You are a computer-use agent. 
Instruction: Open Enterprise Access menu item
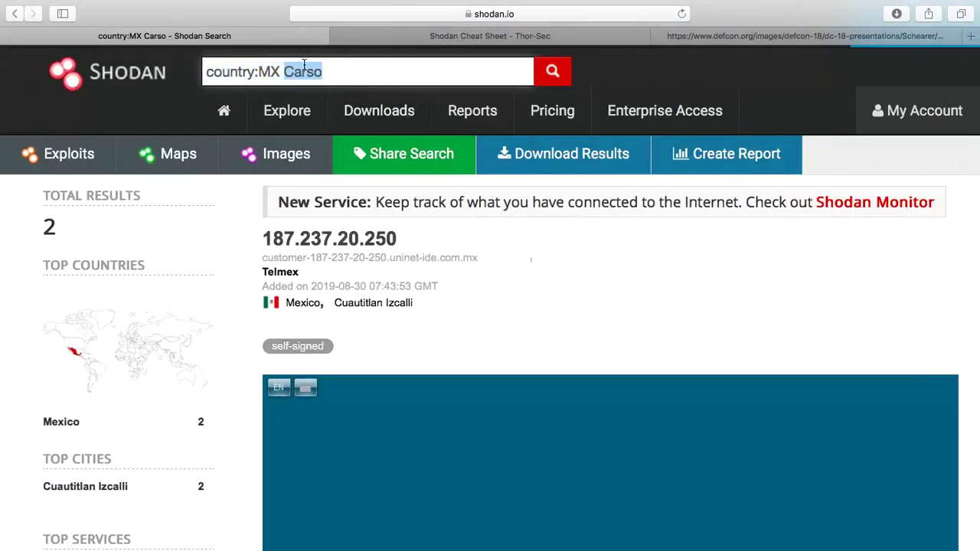665,110
